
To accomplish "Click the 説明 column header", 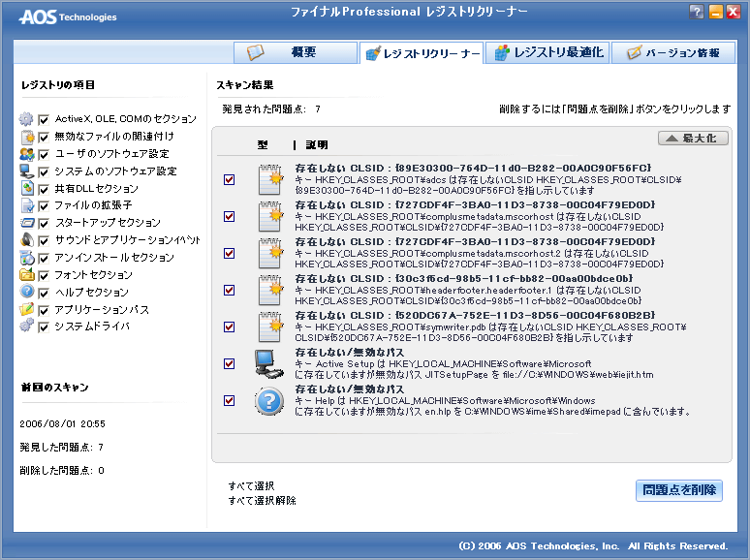I will tap(317, 144).
